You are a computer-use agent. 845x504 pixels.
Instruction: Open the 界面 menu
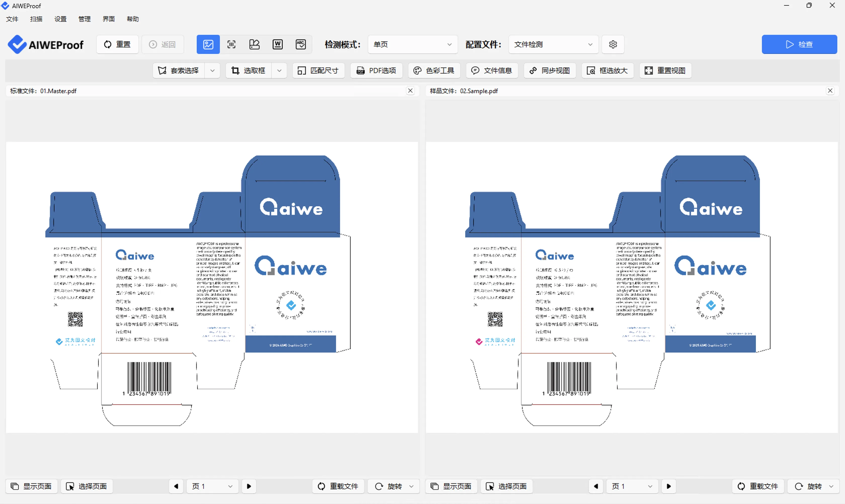pyautogui.click(x=108, y=19)
